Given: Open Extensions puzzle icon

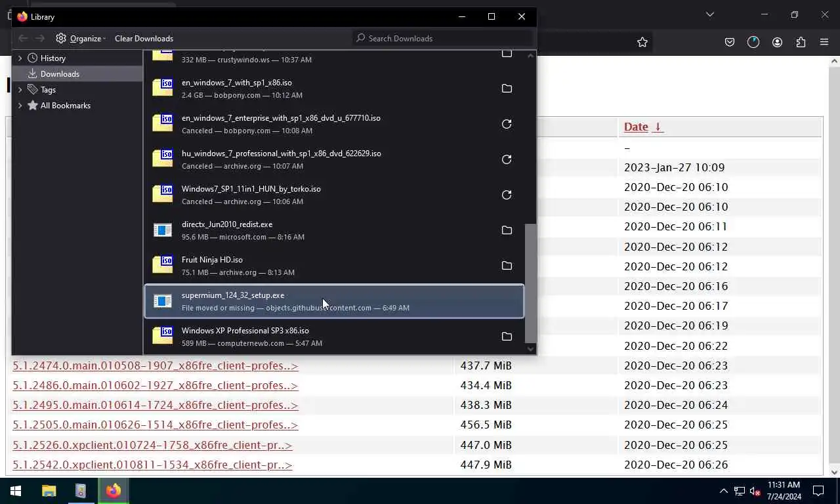Looking at the screenshot, I should click(801, 42).
